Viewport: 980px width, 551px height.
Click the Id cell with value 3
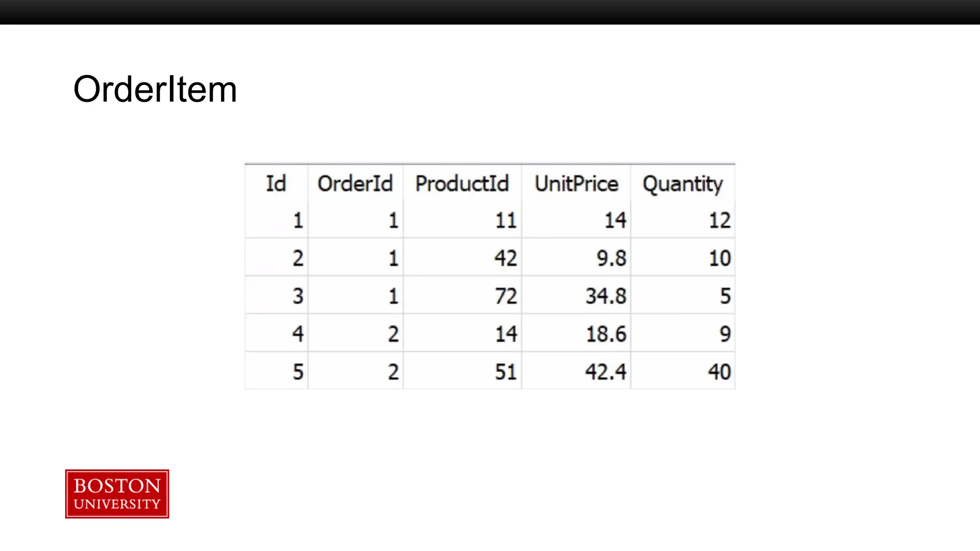(x=298, y=296)
